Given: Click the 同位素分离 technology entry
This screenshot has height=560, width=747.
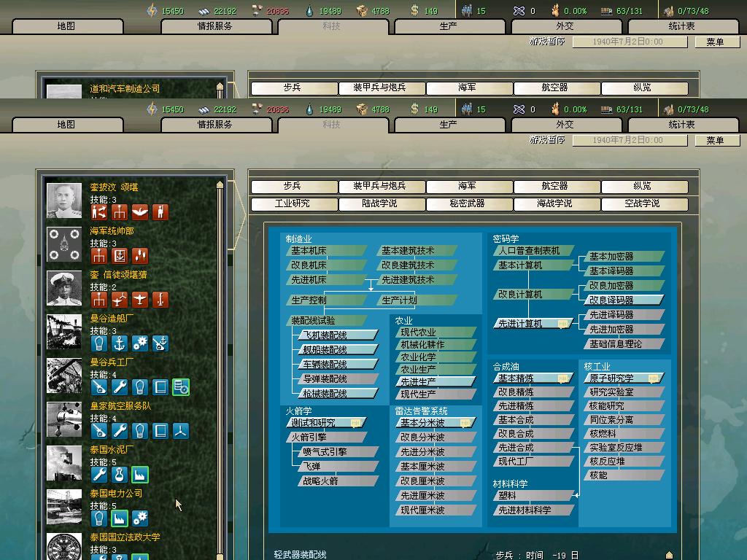Looking at the screenshot, I should tap(624, 420).
